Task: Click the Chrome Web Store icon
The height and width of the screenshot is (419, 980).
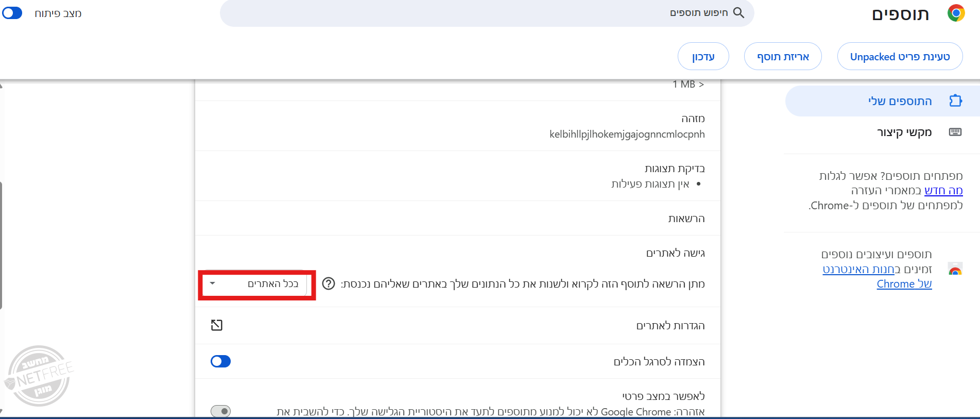Action: click(x=955, y=269)
